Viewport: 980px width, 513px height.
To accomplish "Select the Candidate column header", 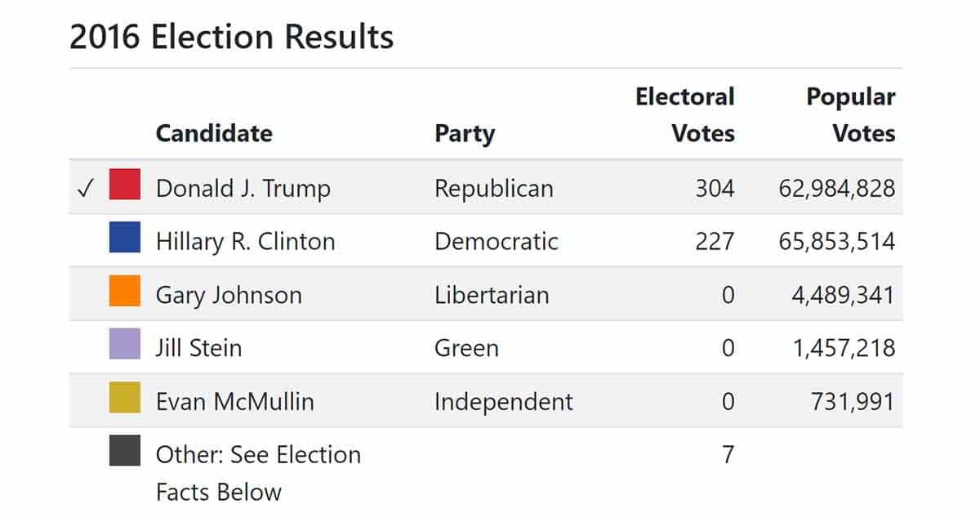I will tap(214, 133).
